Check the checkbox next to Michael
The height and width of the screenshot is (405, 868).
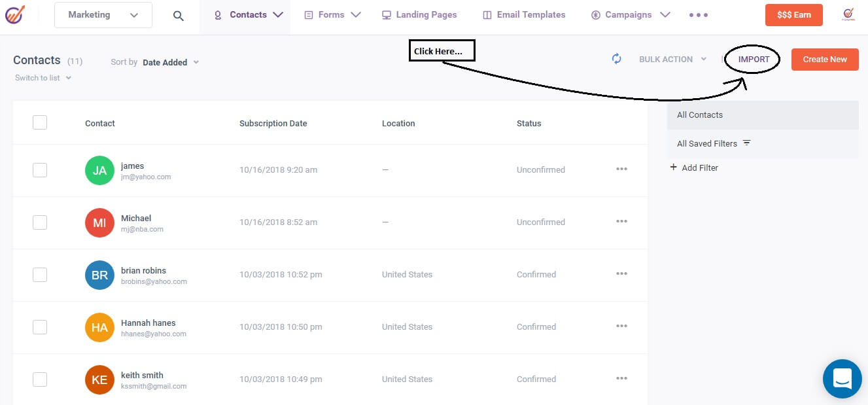[x=40, y=222]
